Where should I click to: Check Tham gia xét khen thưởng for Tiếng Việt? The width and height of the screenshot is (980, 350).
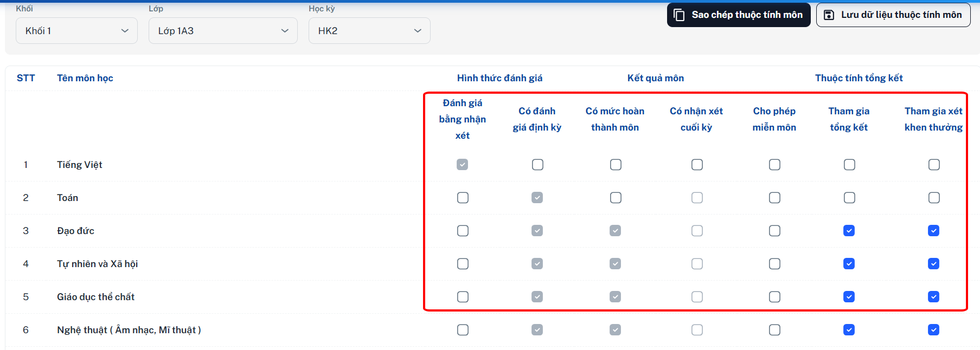coord(934,164)
